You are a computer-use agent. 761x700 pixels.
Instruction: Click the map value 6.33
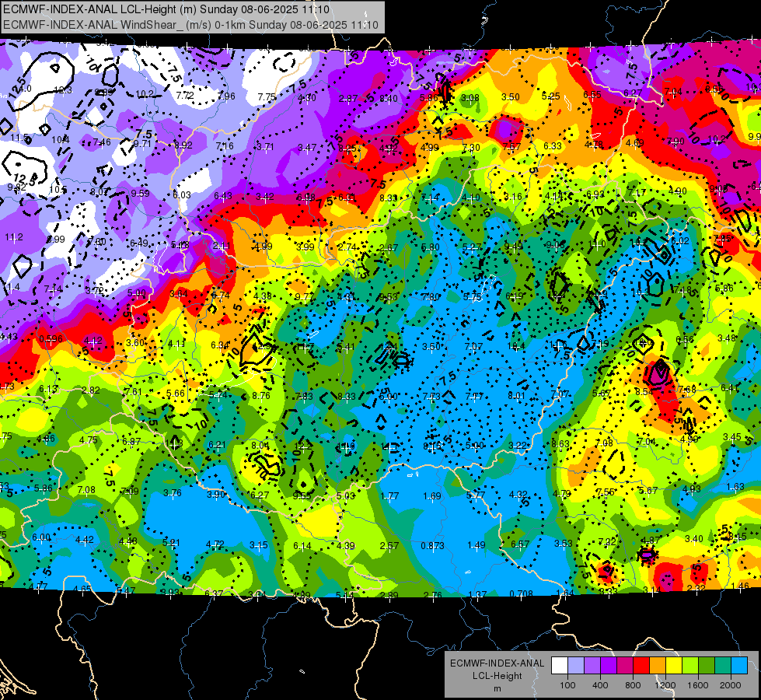553,145
